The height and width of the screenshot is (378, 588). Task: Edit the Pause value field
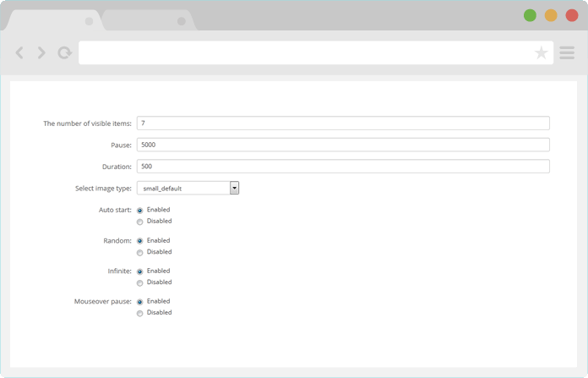click(343, 145)
